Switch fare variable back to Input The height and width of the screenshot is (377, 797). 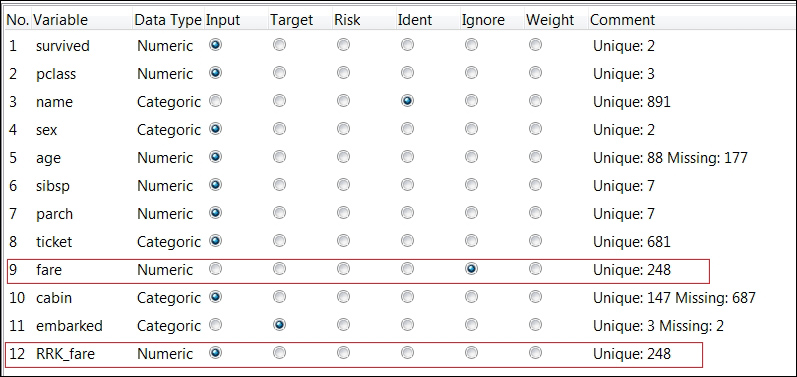click(x=215, y=269)
